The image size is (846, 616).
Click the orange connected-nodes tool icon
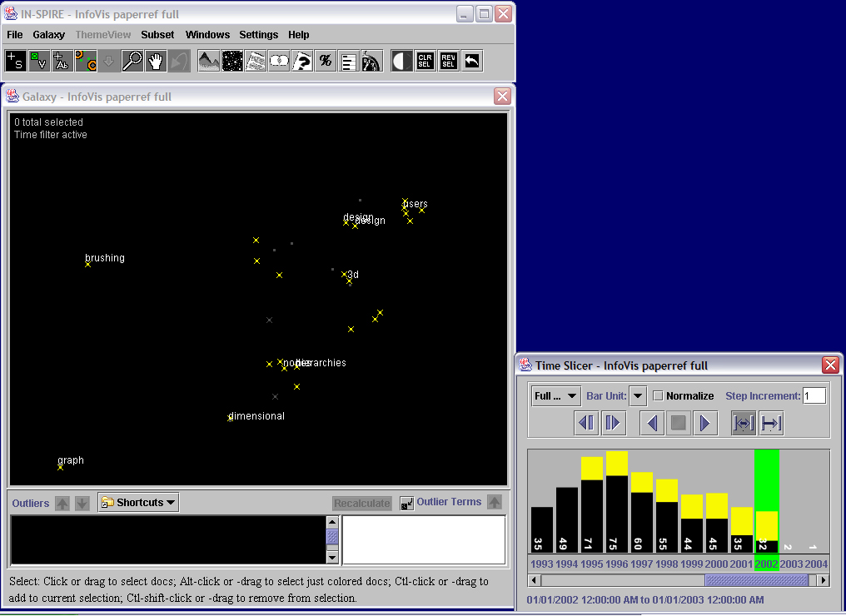click(x=85, y=61)
